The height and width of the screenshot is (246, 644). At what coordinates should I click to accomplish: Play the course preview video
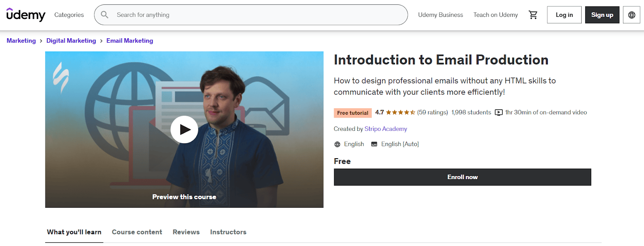pos(184,129)
